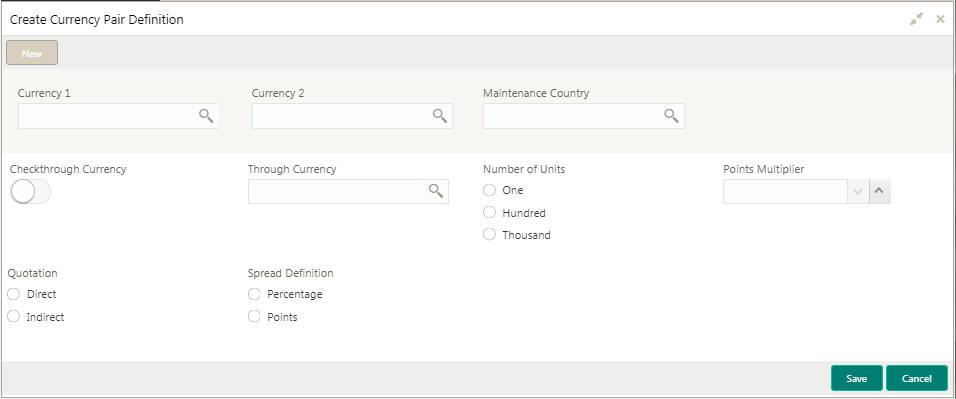Decrease Points Multiplier with the down arrow

click(858, 191)
